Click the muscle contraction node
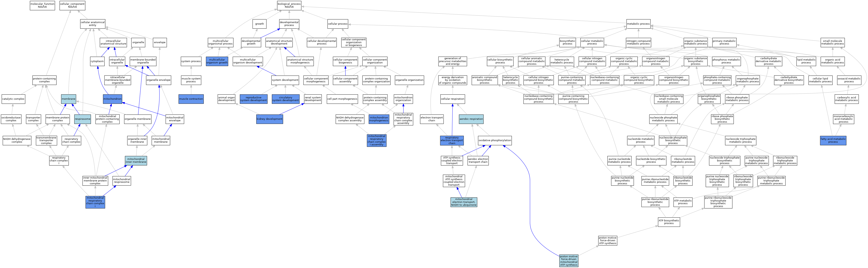Screen dimensions: 868x268 [x=191, y=99]
